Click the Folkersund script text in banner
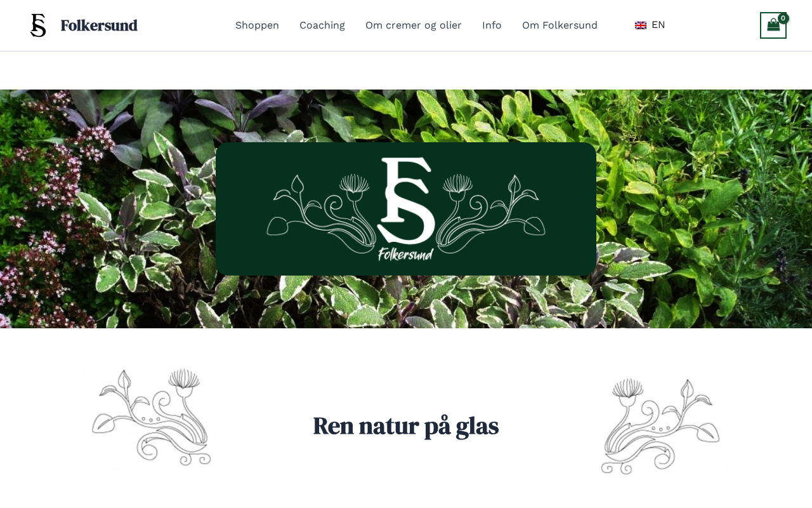 pyautogui.click(x=406, y=254)
